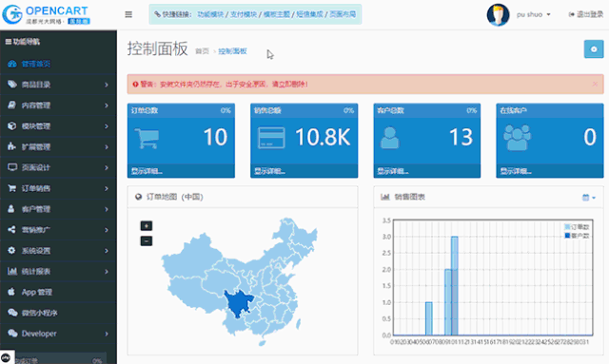Image resolution: width=609 pixels, height=364 pixels.
Task: Zoom in on the China order map
Action: (146, 226)
